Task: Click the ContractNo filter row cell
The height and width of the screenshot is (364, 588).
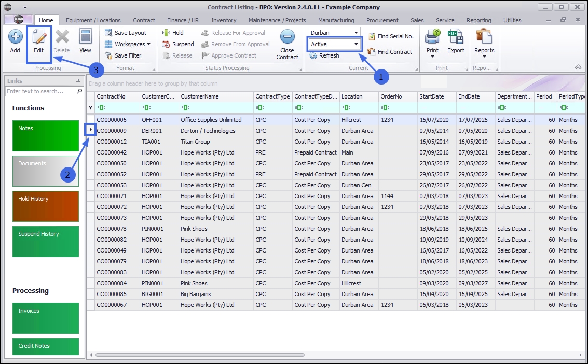Action: tap(117, 107)
